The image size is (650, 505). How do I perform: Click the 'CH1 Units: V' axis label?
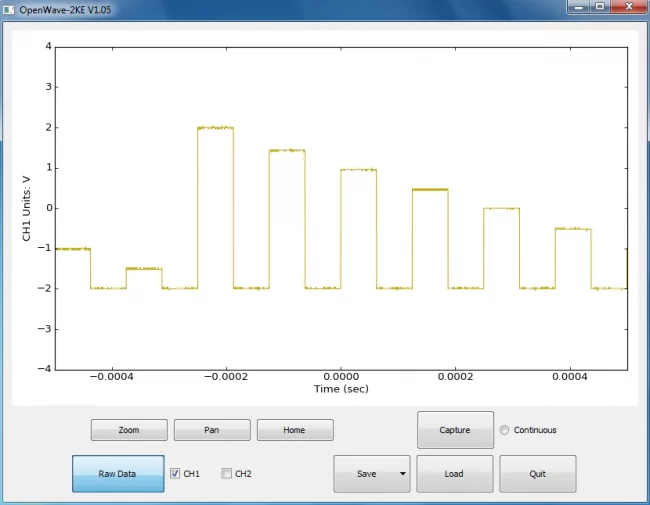pyautogui.click(x=27, y=209)
